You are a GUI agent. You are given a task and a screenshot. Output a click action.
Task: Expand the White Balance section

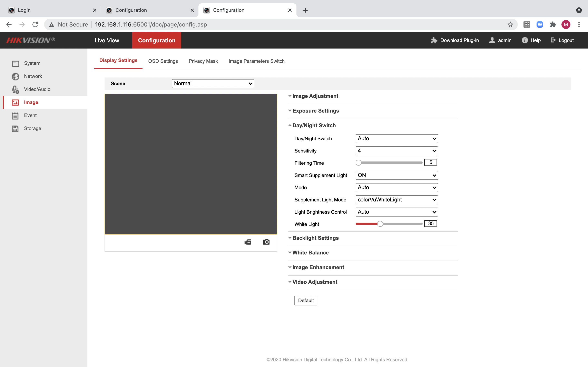pos(310,253)
